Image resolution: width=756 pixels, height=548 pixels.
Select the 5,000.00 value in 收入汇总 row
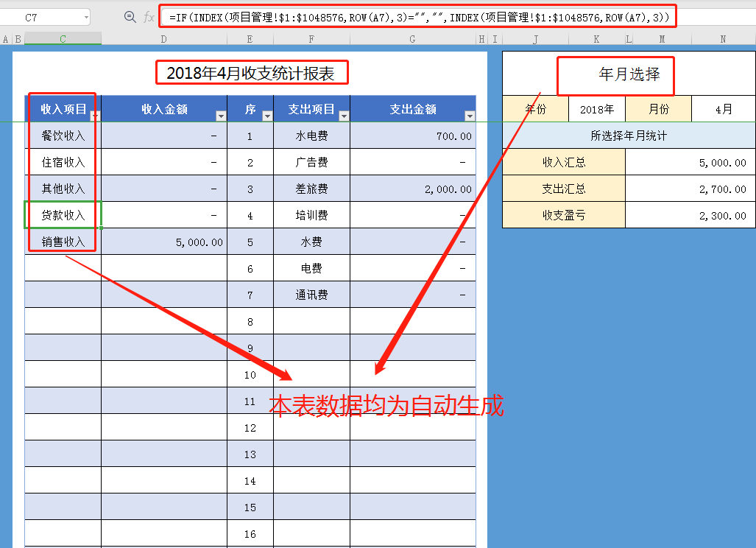click(690, 162)
